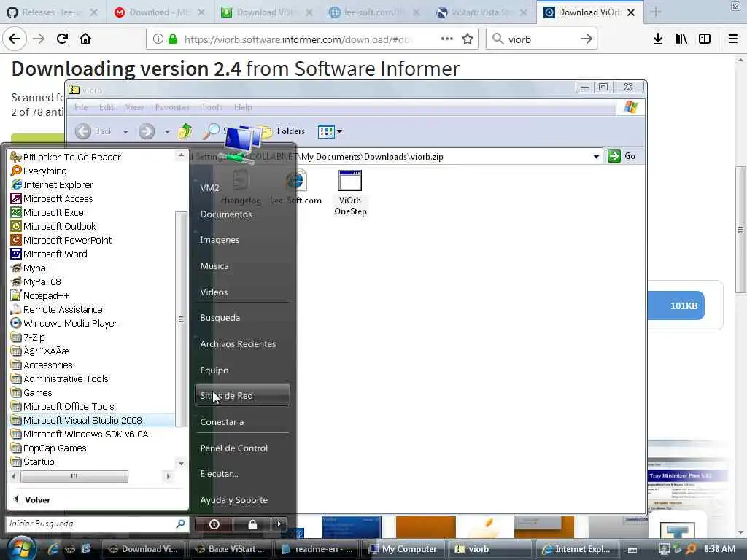Viewport: 747px width, 560px height.
Task: Expand Microsoft Office Tools folder
Action: pyautogui.click(x=63, y=406)
